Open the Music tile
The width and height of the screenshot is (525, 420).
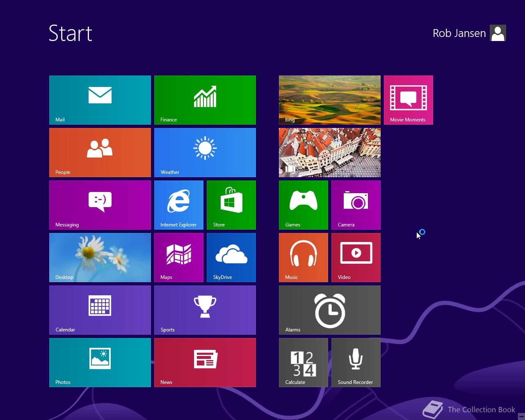click(x=304, y=258)
